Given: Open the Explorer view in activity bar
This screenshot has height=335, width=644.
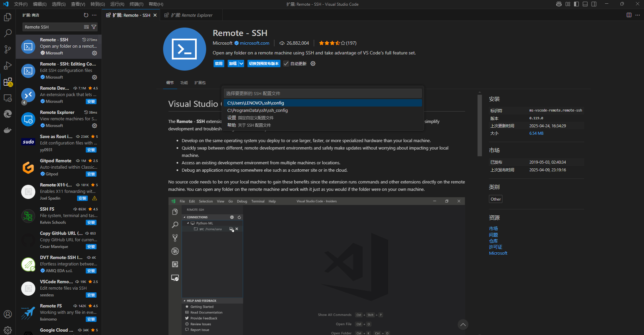Looking at the screenshot, I should [x=7, y=17].
